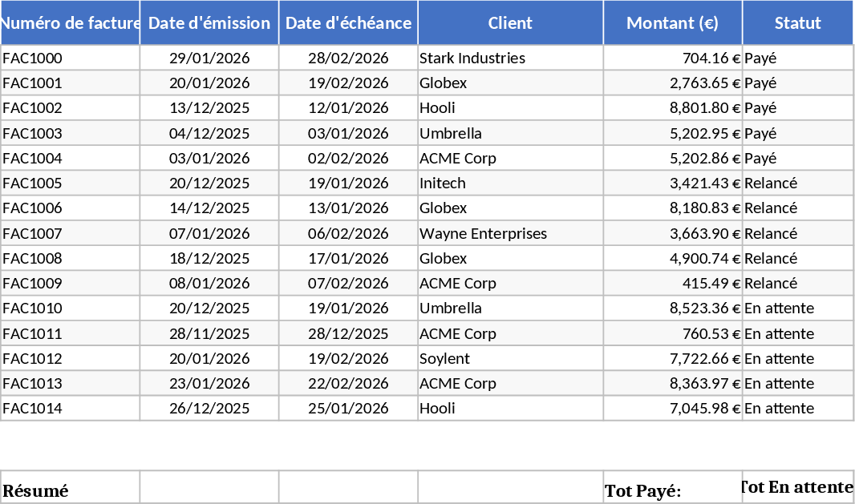The width and height of the screenshot is (855, 504).
Task: Click the due date 28/12/2025 cell
Action: tap(348, 333)
